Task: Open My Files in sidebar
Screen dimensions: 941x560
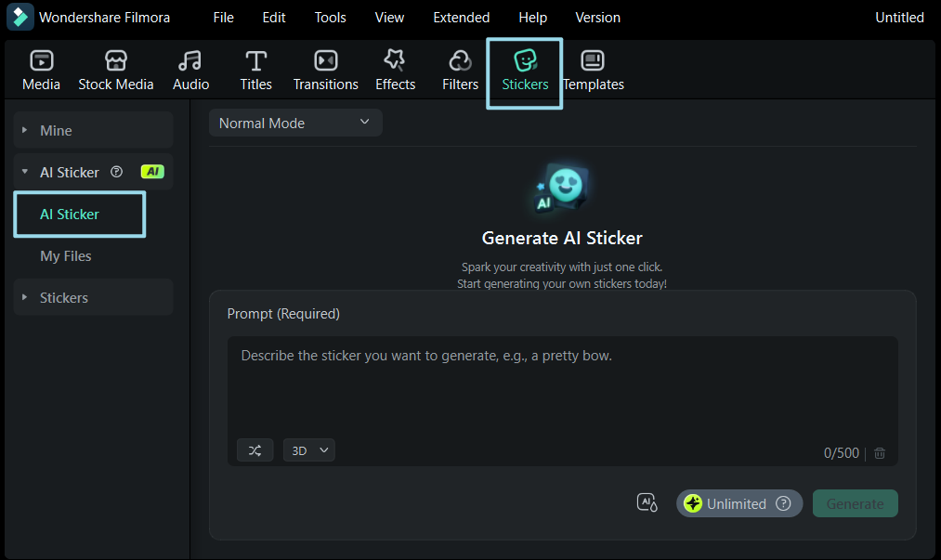Action: click(x=66, y=256)
